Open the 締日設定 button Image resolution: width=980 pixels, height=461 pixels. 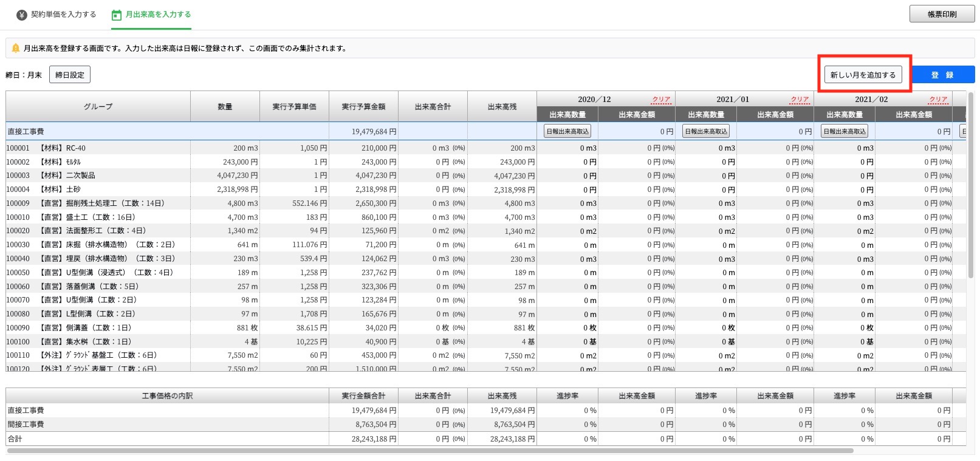(x=70, y=75)
